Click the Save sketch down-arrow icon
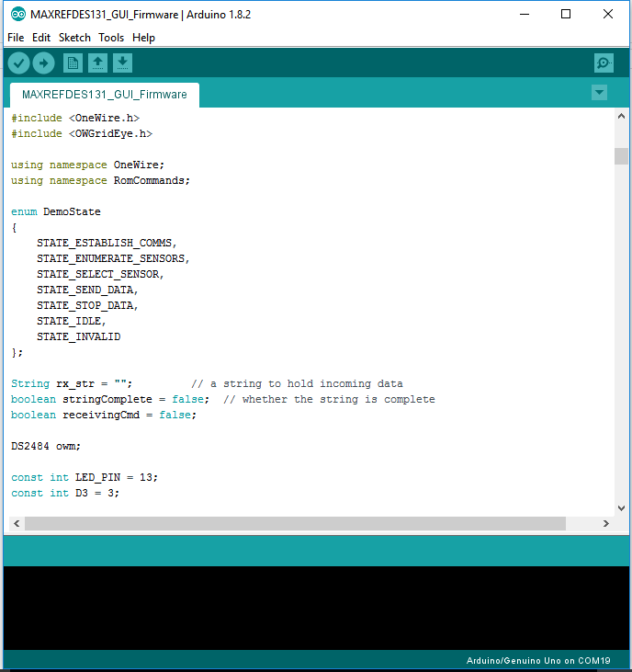The height and width of the screenshot is (672, 632). (x=122, y=63)
